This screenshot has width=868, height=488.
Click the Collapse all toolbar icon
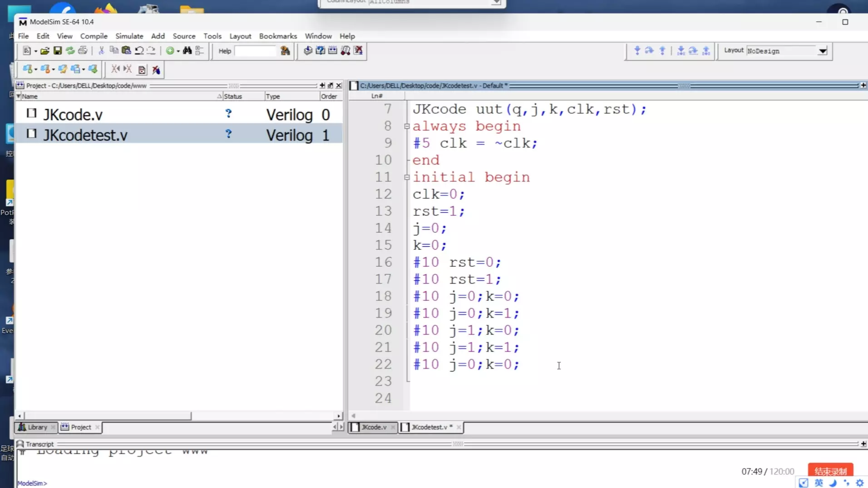coord(199,51)
